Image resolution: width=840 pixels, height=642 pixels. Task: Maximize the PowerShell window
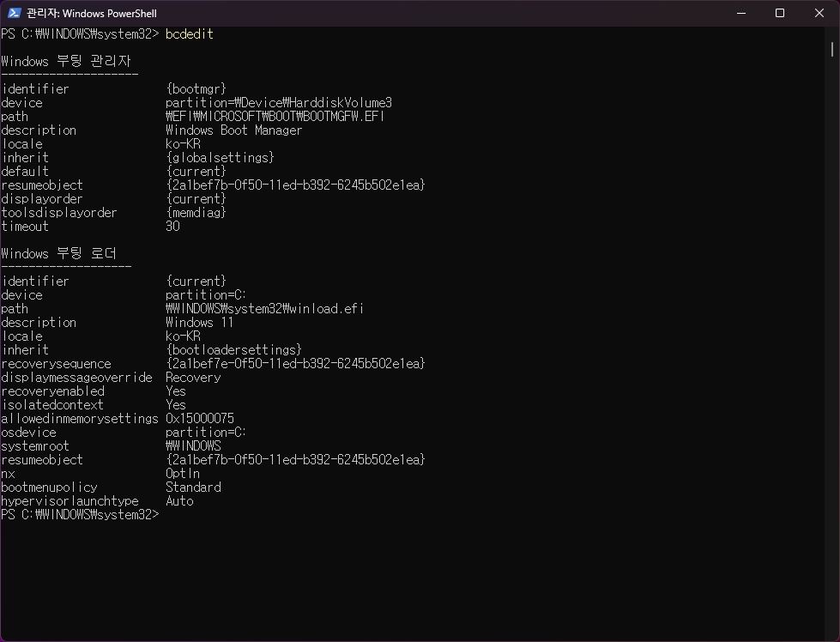[x=780, y=13]
